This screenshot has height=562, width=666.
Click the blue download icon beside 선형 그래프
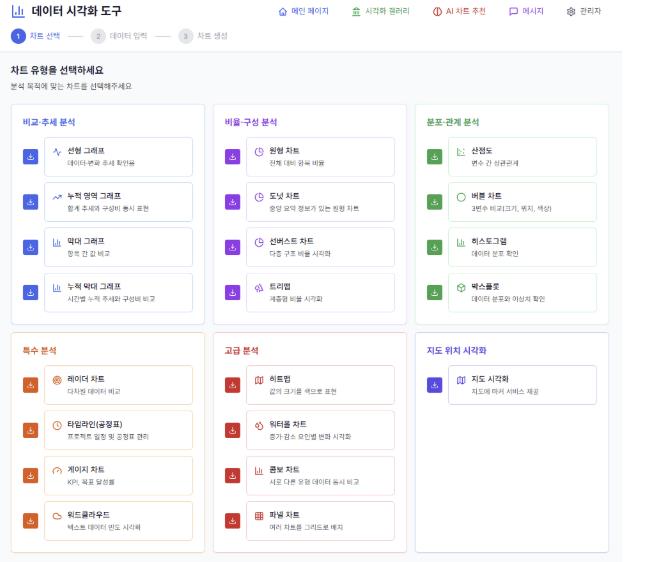(30, 157)
